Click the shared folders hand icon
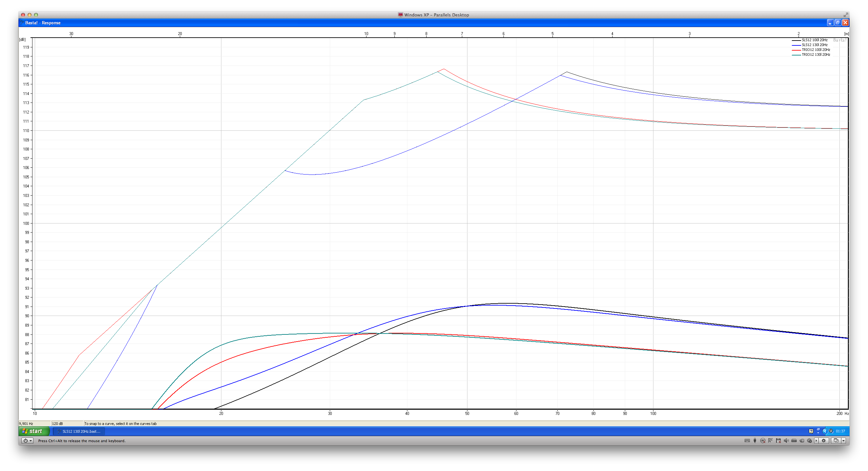 [x=802, y=441]
